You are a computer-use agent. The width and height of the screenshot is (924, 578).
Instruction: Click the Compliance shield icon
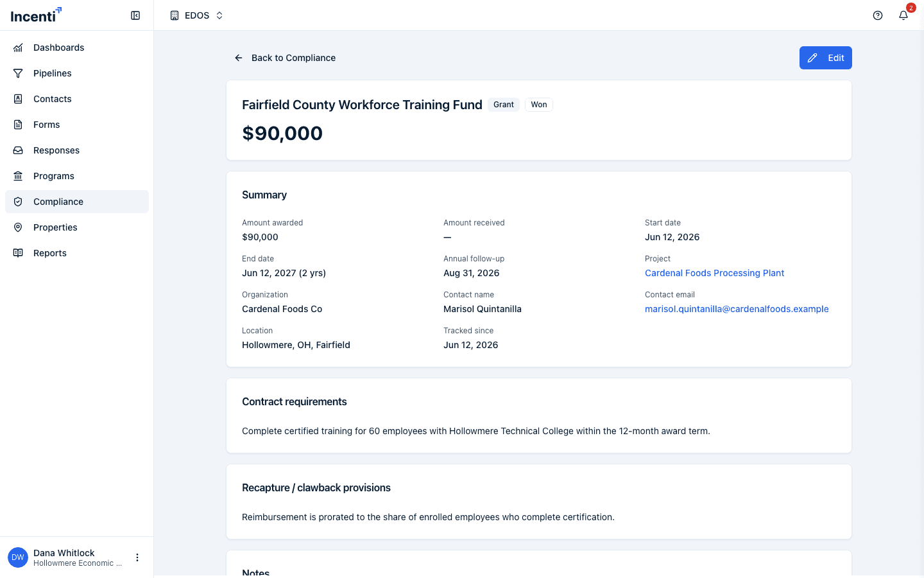click(x=18, y=202)
